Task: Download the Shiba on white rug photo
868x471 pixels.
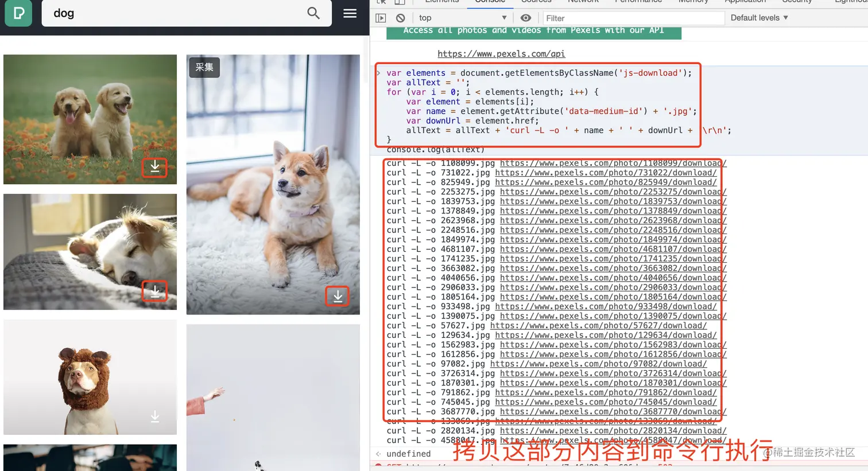Action: point(338,296)
